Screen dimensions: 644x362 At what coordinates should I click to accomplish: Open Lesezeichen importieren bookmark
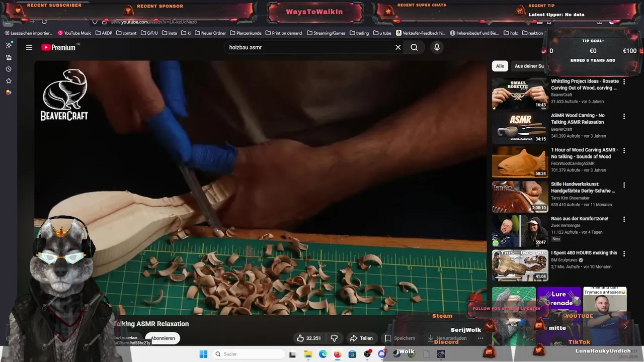point(29,33)
